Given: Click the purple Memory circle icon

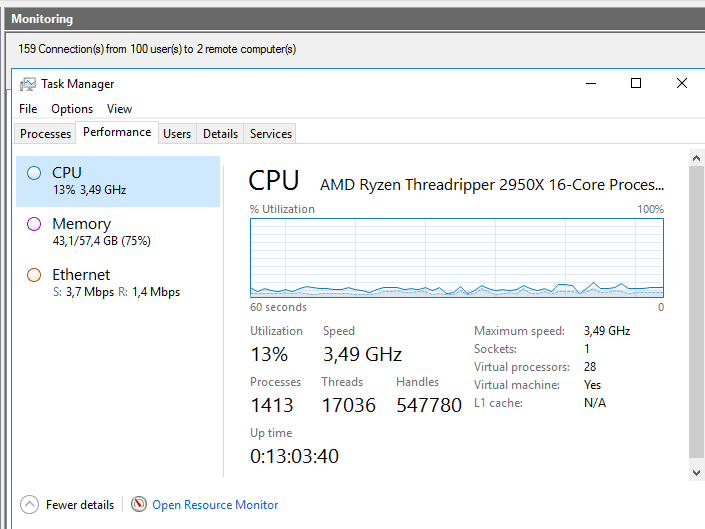Looking at the screenshot, I should (x=34, y=224).
